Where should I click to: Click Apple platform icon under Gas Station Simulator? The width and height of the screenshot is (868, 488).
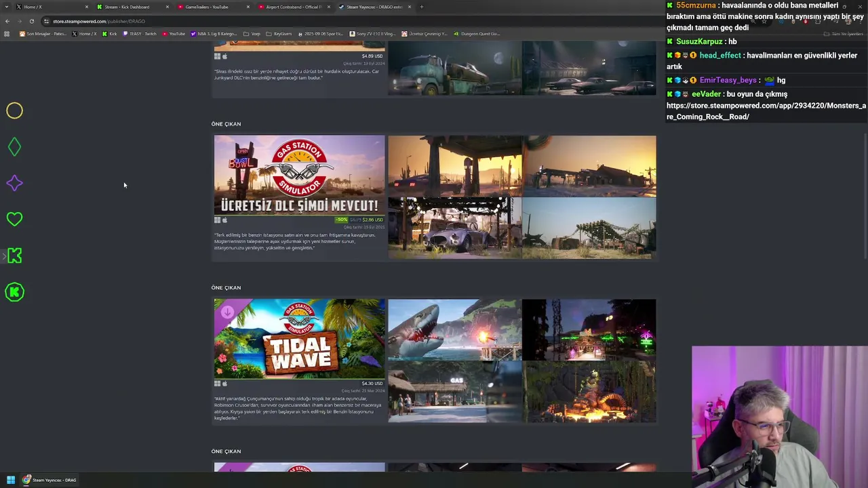tap(224, 220)
